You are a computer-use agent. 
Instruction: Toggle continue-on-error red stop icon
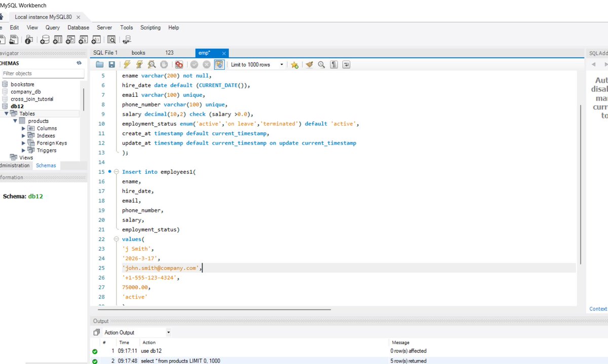[179, 65]
